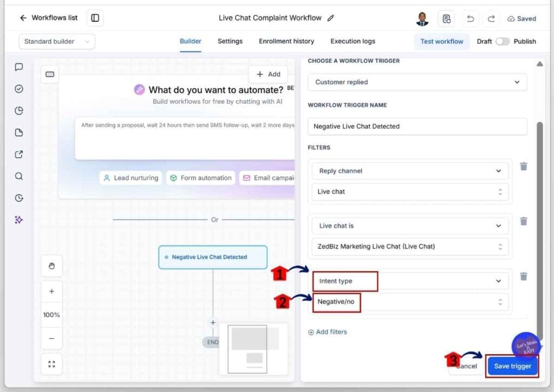Open the search sidebar icon

point(19,176)
